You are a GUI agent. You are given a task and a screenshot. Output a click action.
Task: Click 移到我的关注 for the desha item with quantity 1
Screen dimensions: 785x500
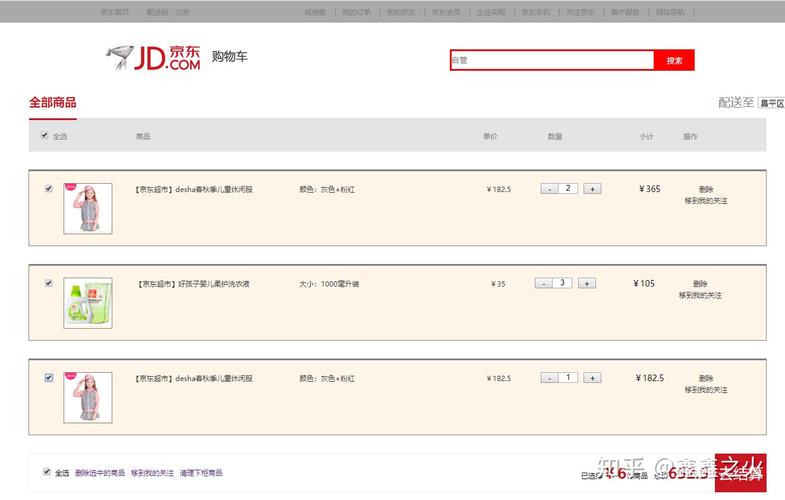pos(706,390)
